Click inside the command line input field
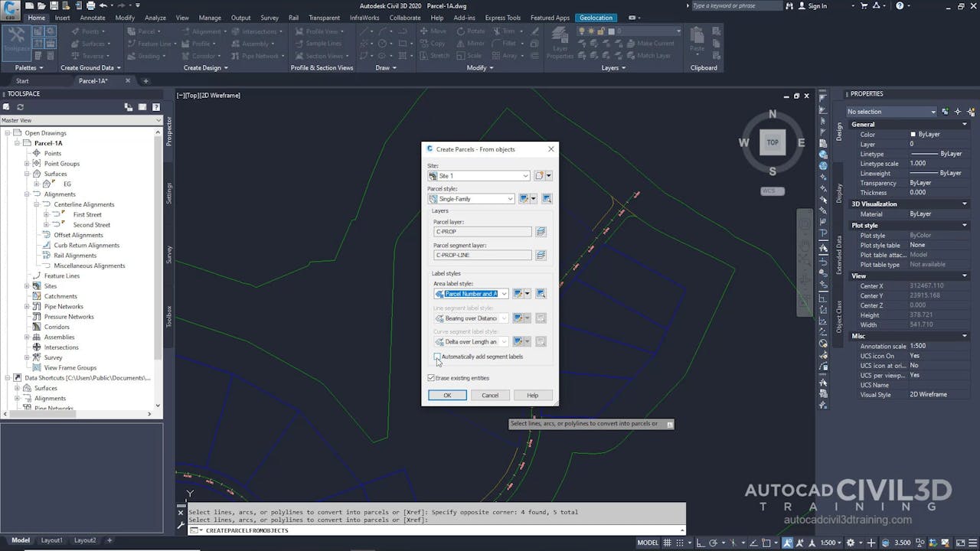This screenshot has height=551, width=980. [345, 529]
